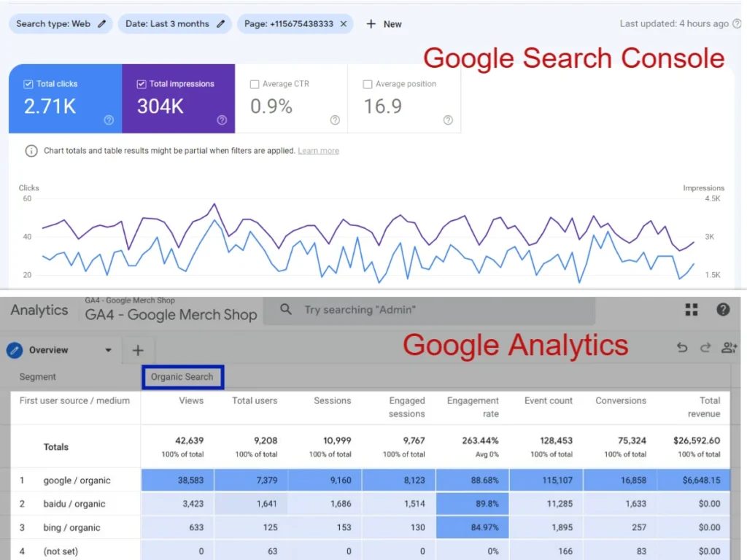This screenshot has height=560, width=747.
Task: Sort by the Views column header
Action: [x=191, y=401]
